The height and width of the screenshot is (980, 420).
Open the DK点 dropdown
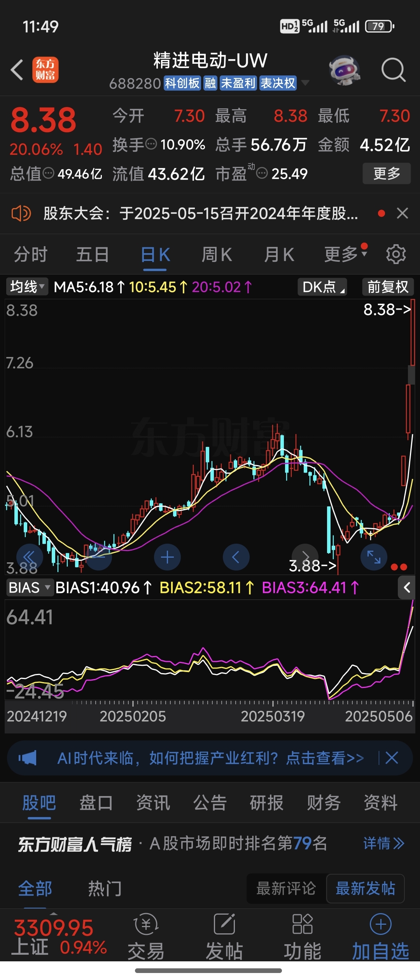coord(322,287)
